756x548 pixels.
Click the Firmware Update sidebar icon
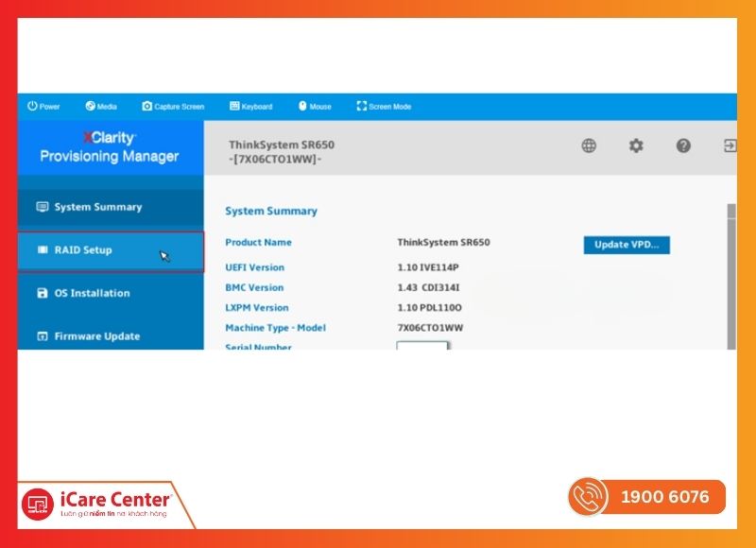click(43, 336)
